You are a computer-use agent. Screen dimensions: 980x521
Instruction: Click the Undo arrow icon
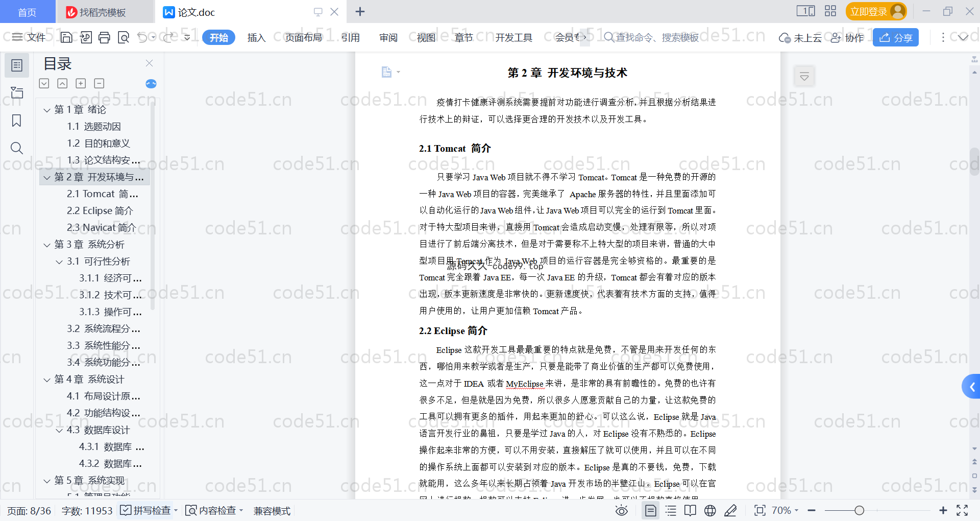pos(143,37)
